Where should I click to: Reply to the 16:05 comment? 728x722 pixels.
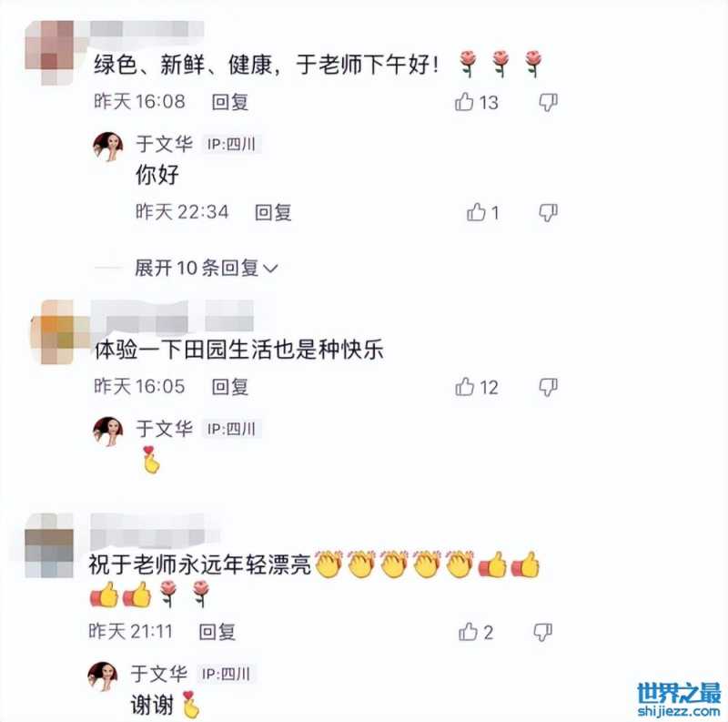(x=230, y=387)
